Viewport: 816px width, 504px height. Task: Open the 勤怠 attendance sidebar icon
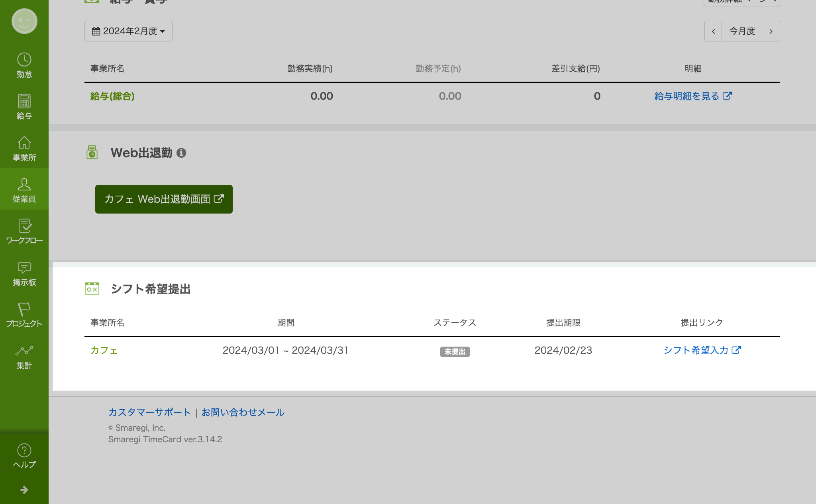pyautogui.click(x=24, y=65)
